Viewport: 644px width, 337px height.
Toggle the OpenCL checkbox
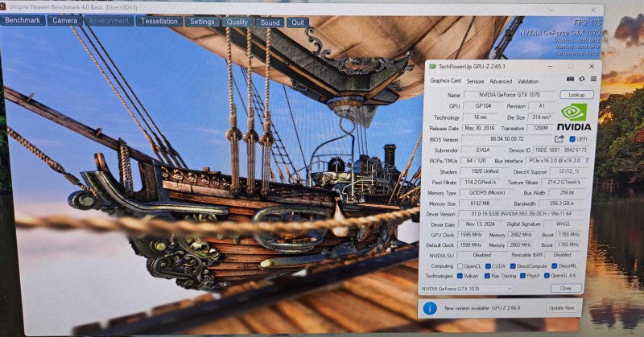click(x=460, y=266)
